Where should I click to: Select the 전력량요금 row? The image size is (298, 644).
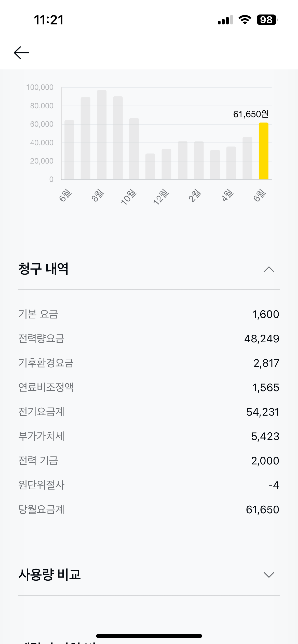[x=149, y=339]
